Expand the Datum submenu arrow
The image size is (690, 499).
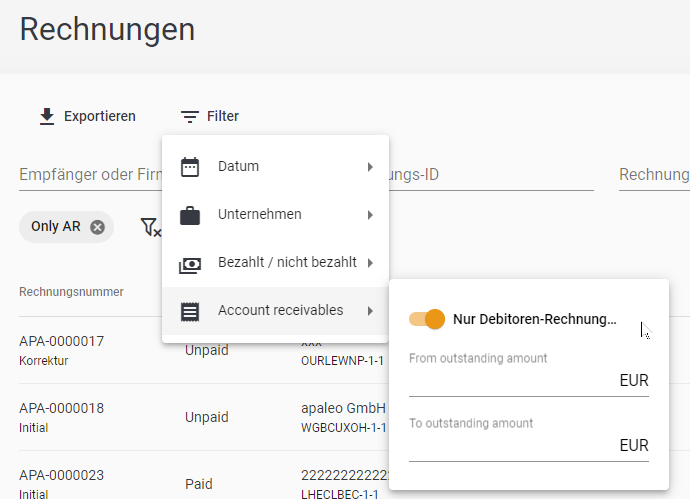[x=370, y=167]
